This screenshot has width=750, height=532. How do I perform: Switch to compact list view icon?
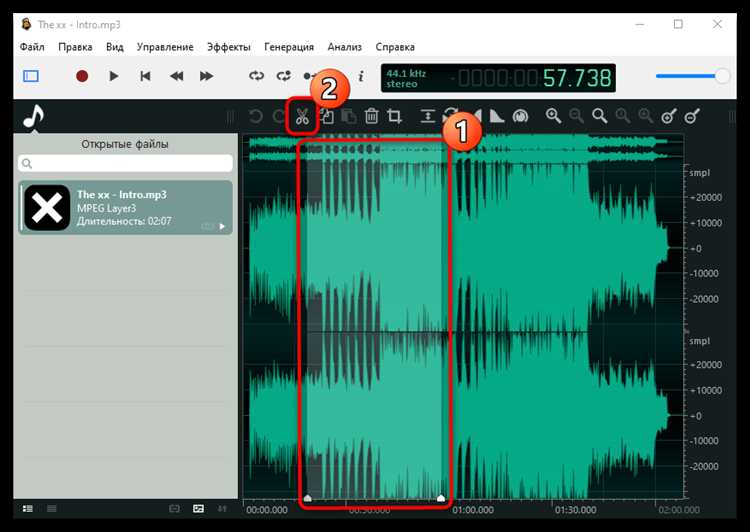pyautogui.click(x=52, y=509)
